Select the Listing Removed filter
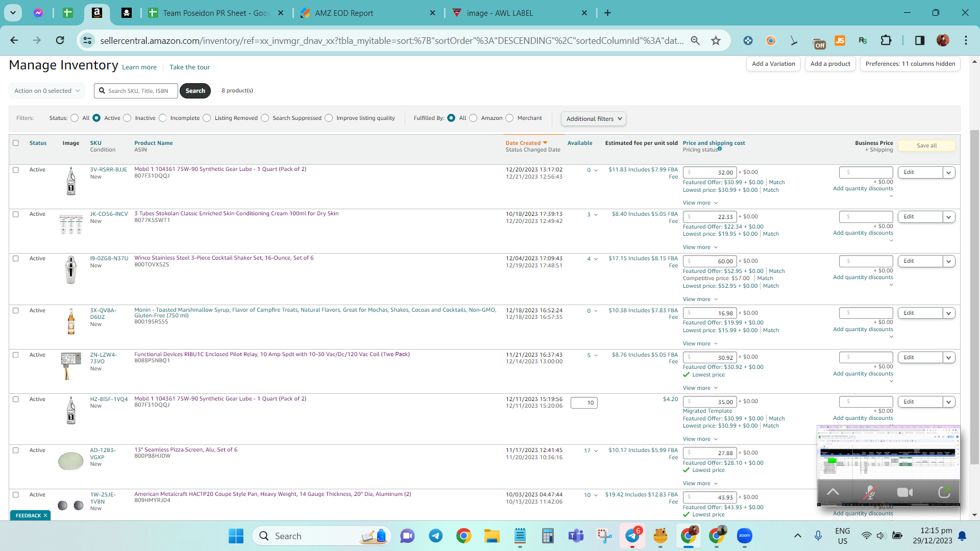The width and height of the screenshot is (980, 551). 207,118
